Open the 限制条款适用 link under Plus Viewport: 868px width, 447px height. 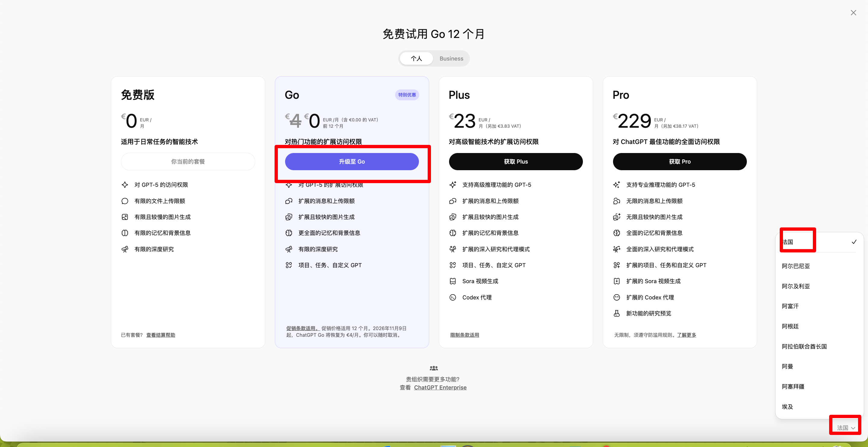point(464,335)
